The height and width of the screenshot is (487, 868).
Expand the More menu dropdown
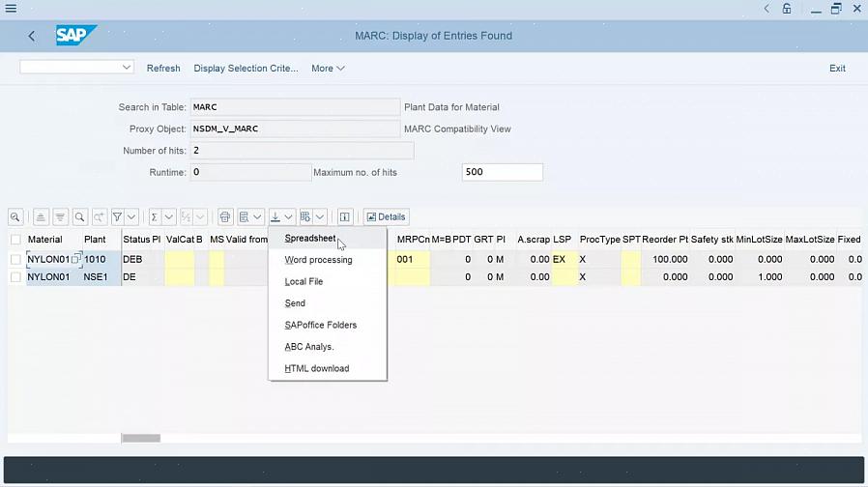pos(328,69)
